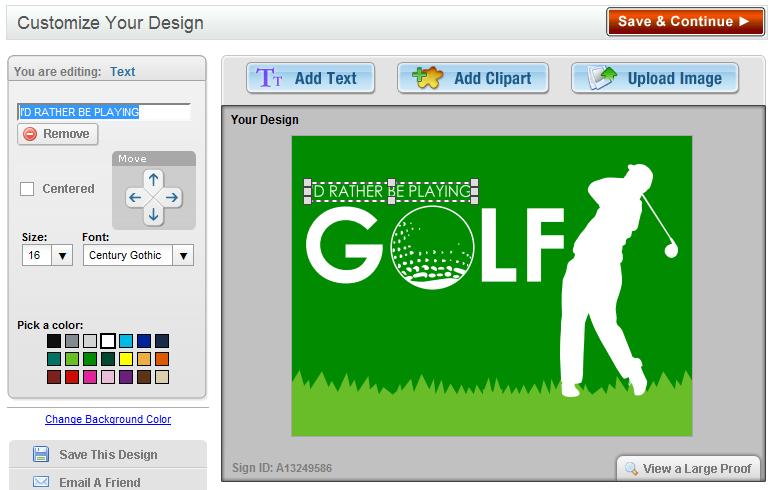Click the text input field with I'D RATHER BE PLAYING
Image resolution: width=770 pixels, height=490 pixels.
[x=103, y=112]
